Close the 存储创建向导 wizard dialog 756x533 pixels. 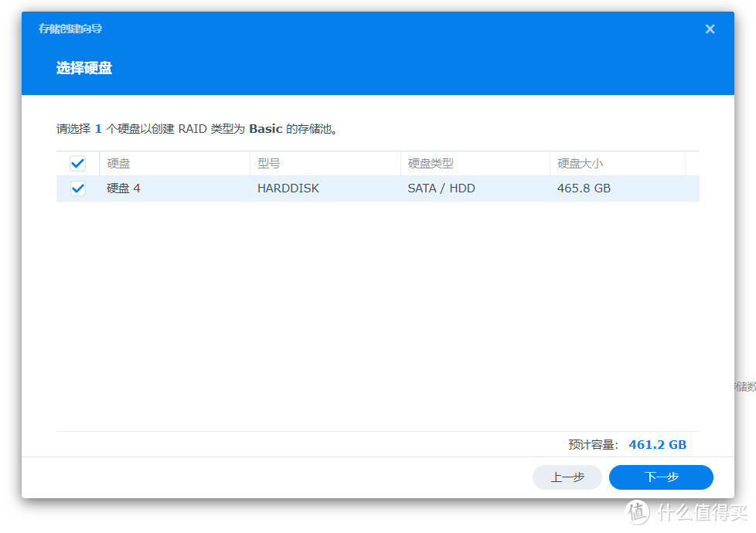pos(710,29)
